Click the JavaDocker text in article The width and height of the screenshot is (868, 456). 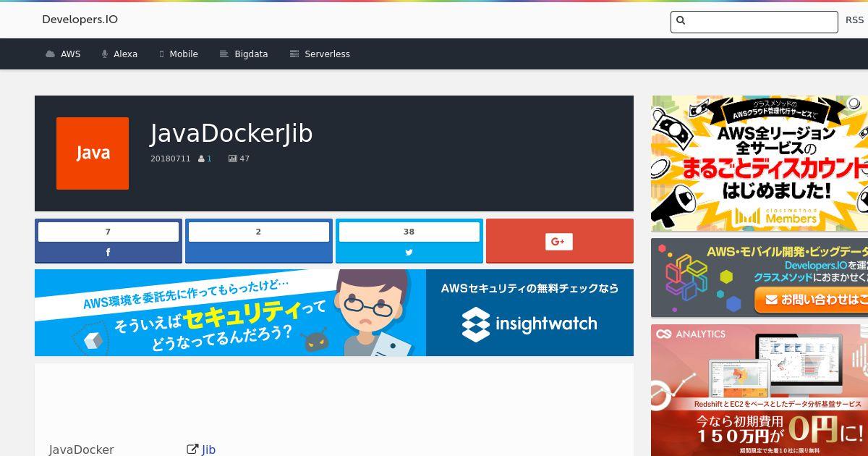(82, 449)
